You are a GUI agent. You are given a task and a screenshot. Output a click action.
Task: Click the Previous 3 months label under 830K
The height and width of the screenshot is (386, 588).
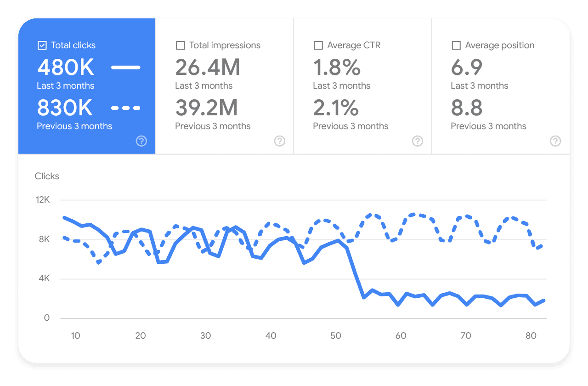(74, 126)
